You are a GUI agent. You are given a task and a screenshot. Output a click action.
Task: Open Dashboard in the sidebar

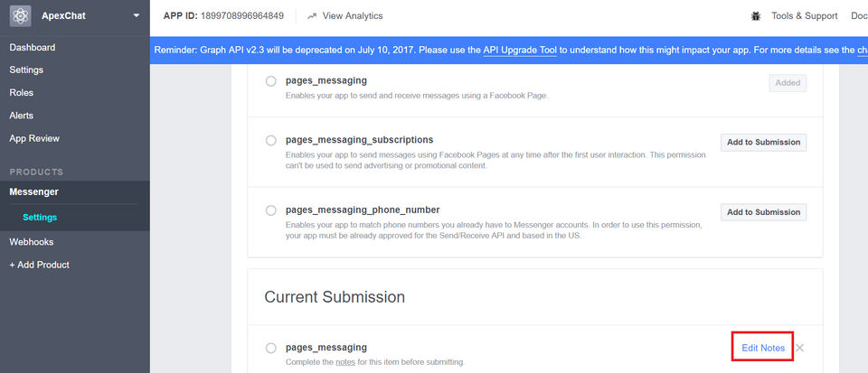(x=33, y=47)
